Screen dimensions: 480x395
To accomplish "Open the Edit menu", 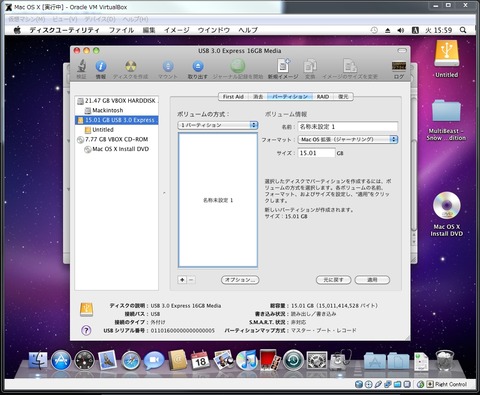I will coord(149,30).
